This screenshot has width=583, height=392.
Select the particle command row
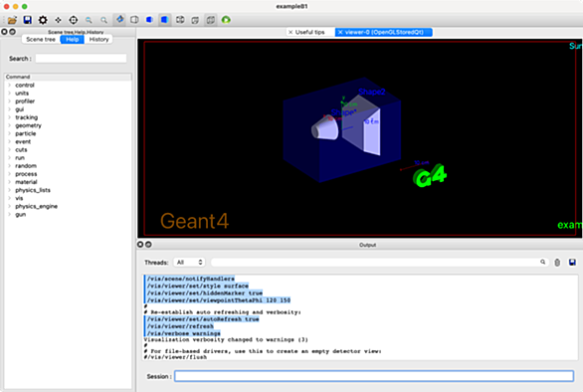[68, 133]
